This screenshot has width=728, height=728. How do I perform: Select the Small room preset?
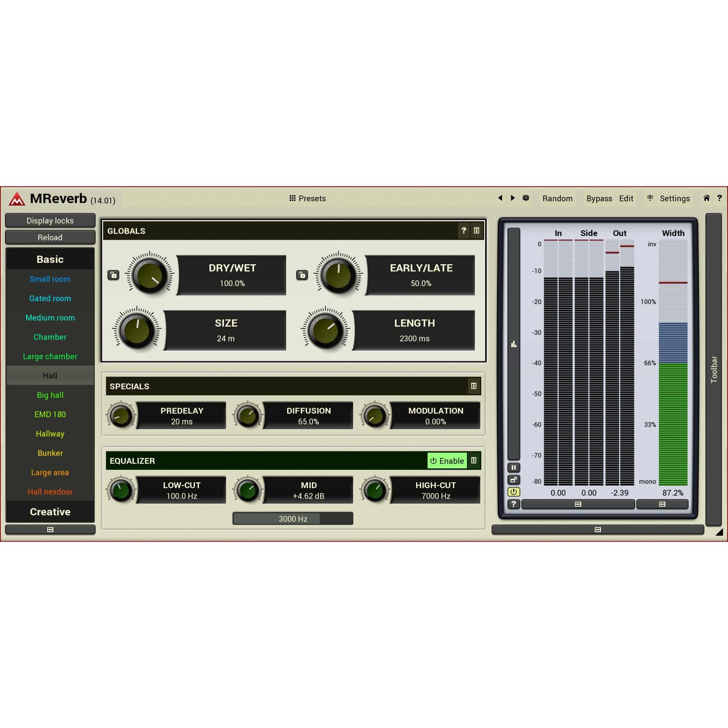coord(50,279)
